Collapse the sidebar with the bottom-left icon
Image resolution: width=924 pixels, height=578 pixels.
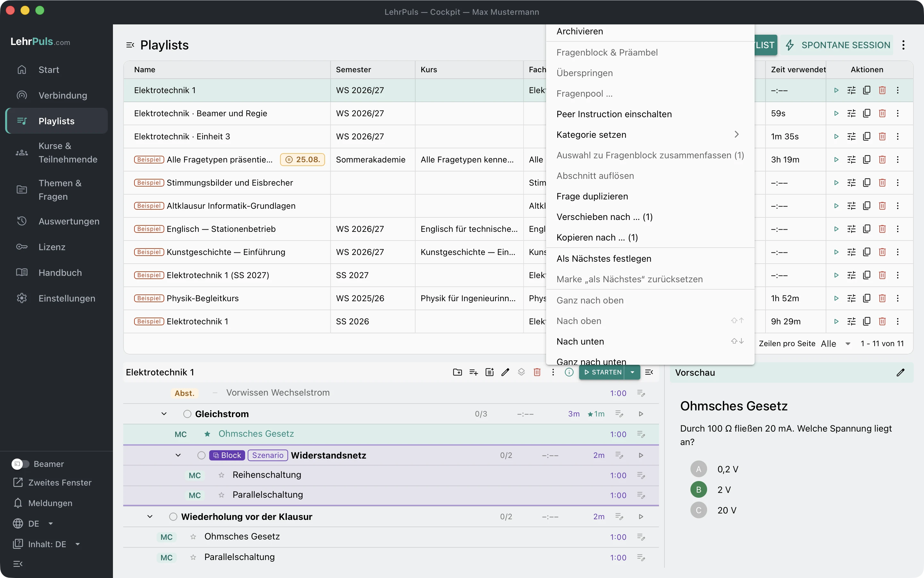(x=18, y=564)
